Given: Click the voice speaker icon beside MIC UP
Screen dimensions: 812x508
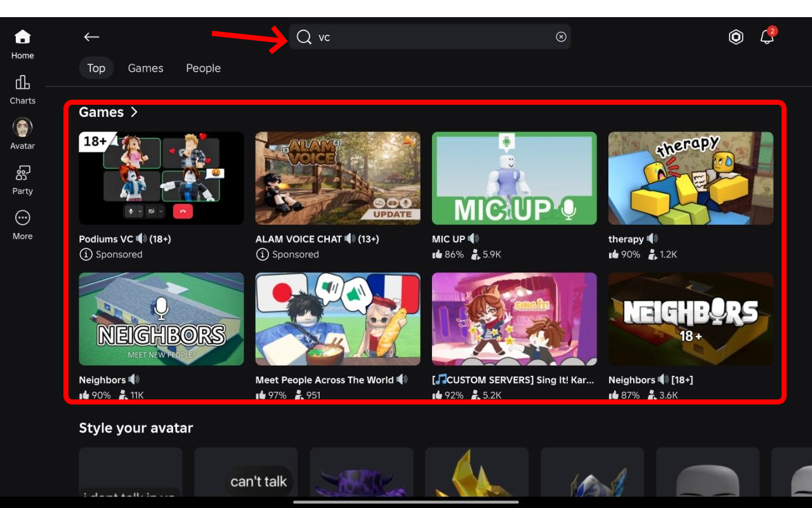Looking at the screenshot, I should (473, 239).
